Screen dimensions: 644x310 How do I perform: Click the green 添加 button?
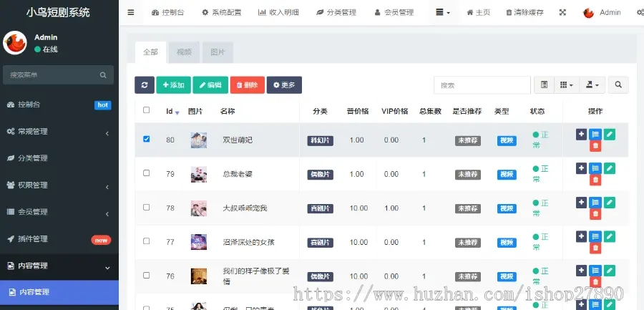(173, 85)
